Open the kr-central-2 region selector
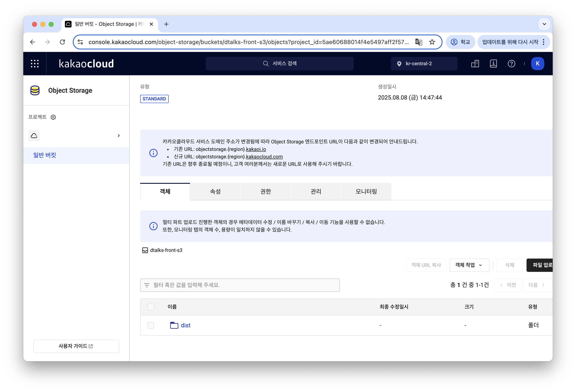Screen dimensions: 576x392 tap(424, 64)
